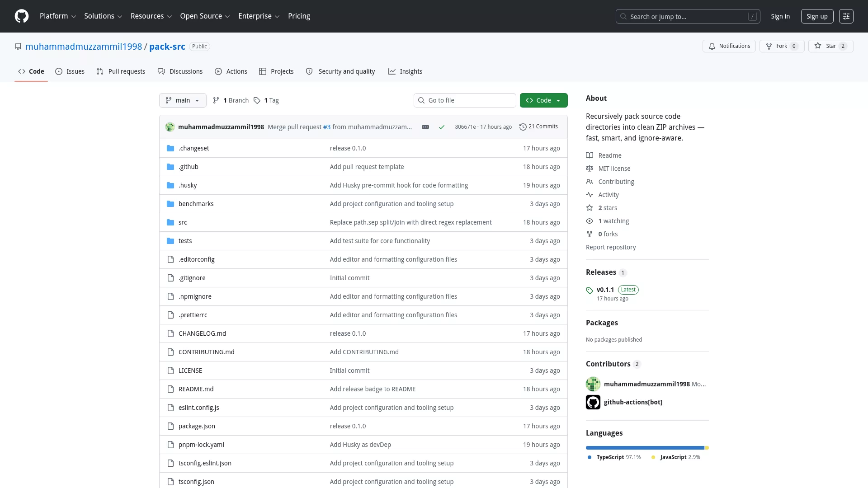This screenshot has height=488, width=868.
Task: Expand the Open Source menu
Action: click(205, 16)
